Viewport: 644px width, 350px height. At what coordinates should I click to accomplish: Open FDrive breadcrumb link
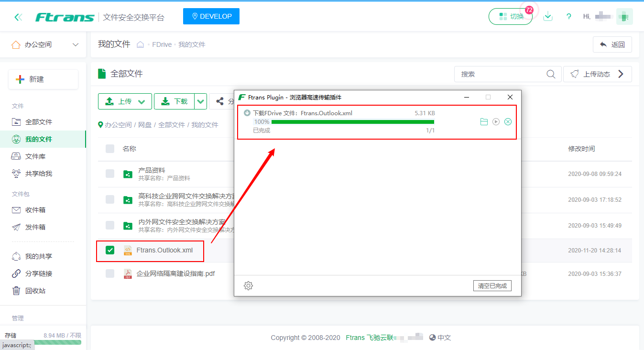[162, 44]
